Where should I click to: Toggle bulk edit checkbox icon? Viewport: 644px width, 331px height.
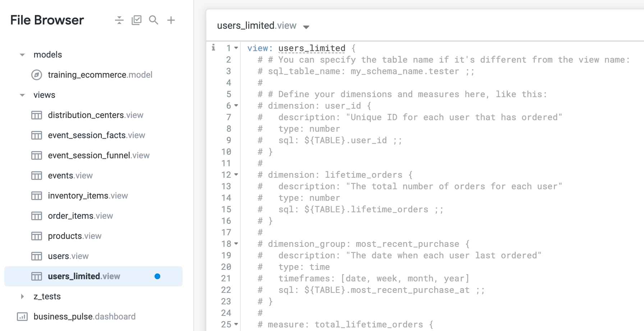[x=137, y=20]
